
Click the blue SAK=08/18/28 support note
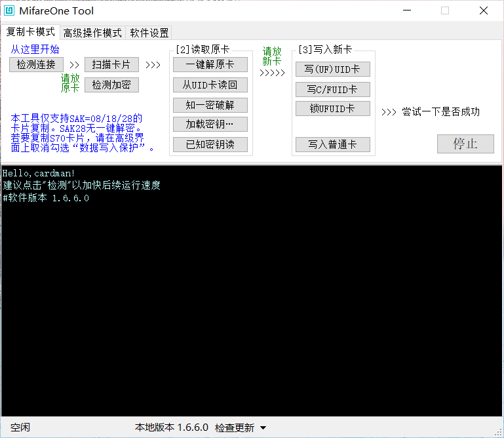coord(82,133)
